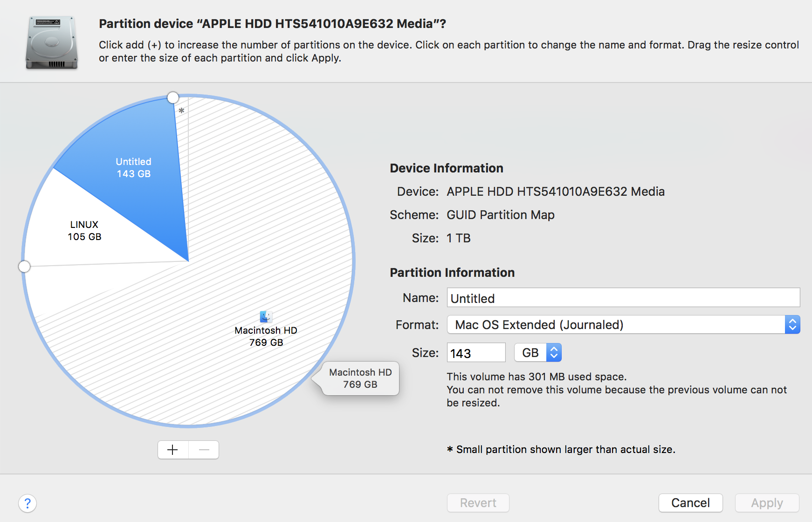The height and width of the screenshot is (522, 812).
Task: Click the Size field showing 143
Action: 476,353
